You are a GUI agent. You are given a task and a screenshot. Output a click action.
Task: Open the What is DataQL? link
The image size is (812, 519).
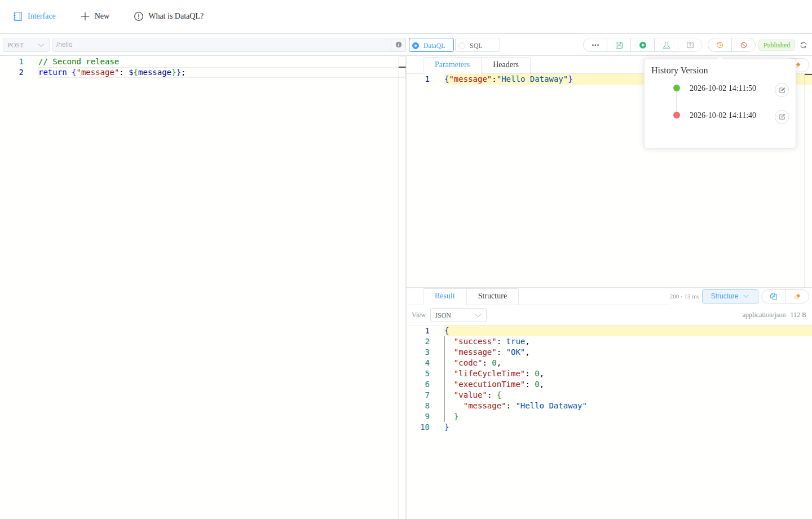(169, 16)
